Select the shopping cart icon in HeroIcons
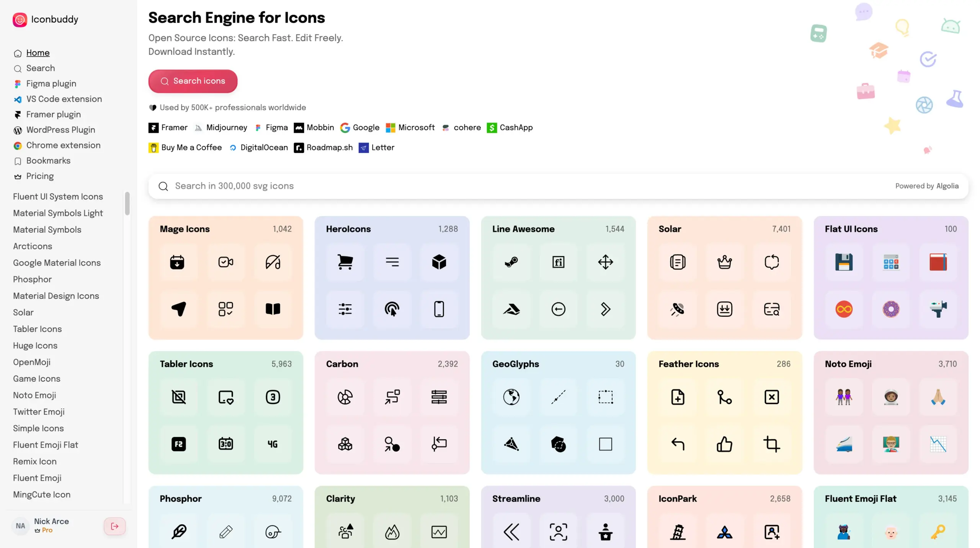The image size is (980, 548). coord(345,262)
